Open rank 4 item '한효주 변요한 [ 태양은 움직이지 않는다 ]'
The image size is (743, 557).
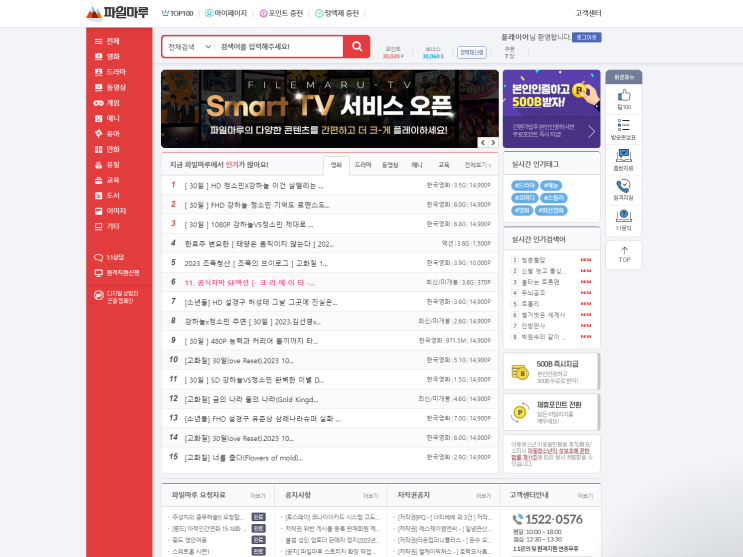pyautogui.click(x=259, y=244)
